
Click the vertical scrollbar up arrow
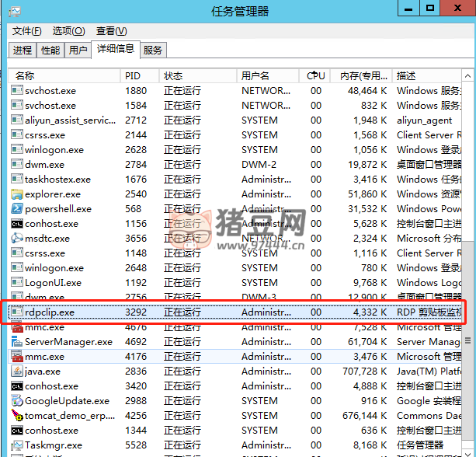[469, 75]
